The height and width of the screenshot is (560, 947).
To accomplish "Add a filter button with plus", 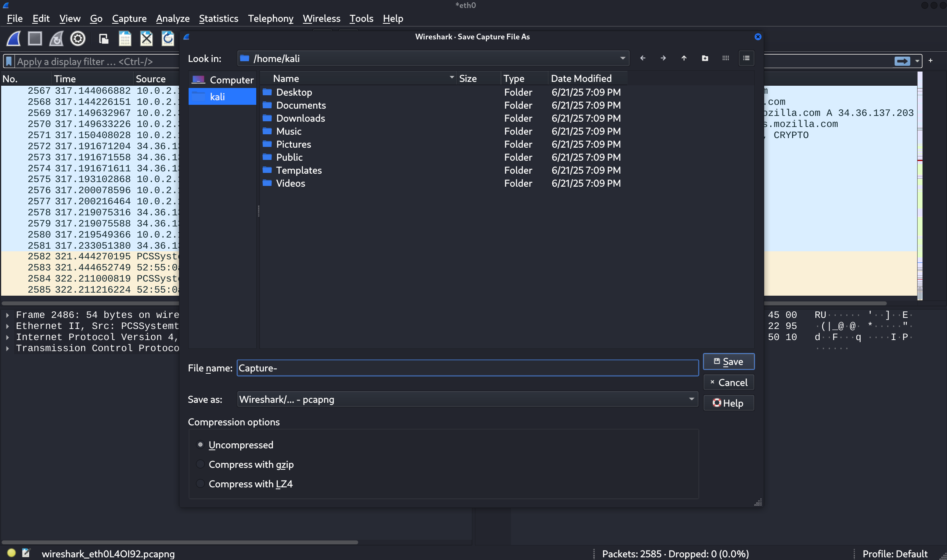I will click(x=931, y=60).
